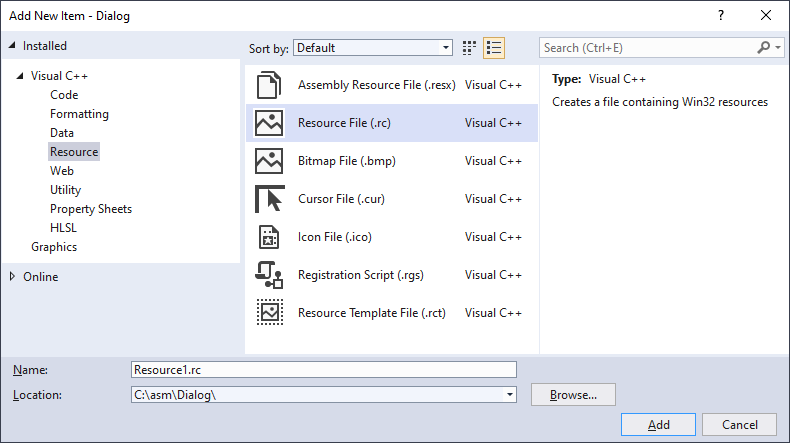Click the Registration Script icon
The image size is (790, 443).
point(269,275)
